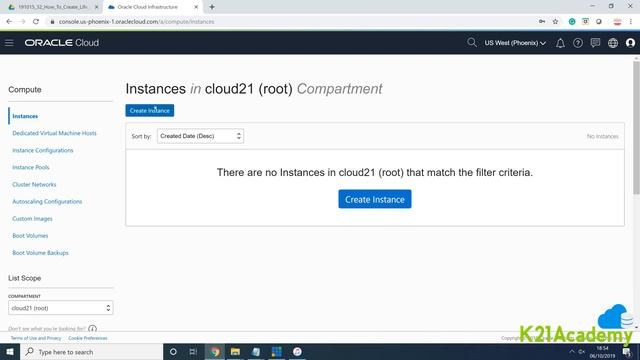The width and height of the screenshot is (640, 360).
Task: Click the green browser extension icon
Action: (x=572, y=22)
